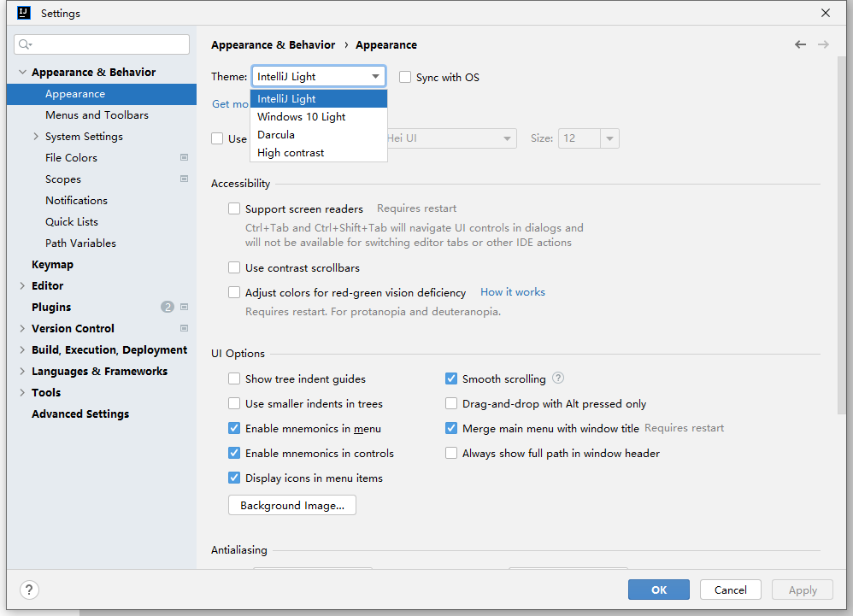This screenshot has width=853, height=616.
Task: Go to Quick Lists page
Action: [x=72, y=222]
